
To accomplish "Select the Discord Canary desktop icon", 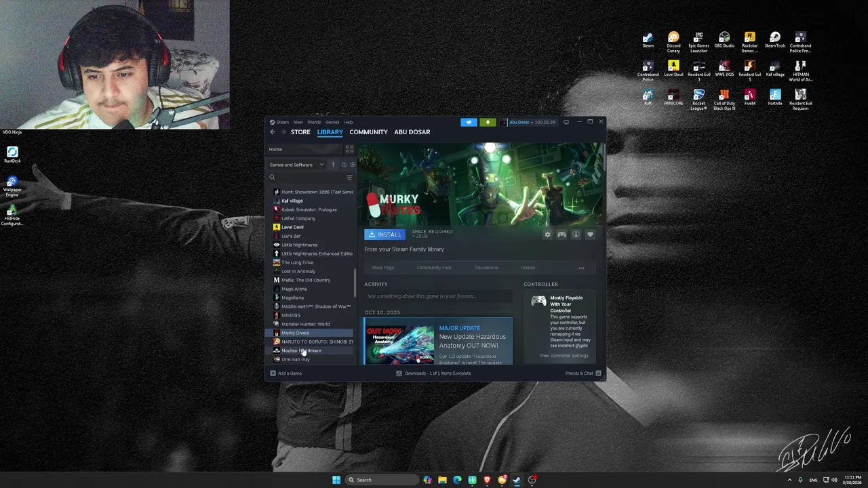I will tap(673, 43).
